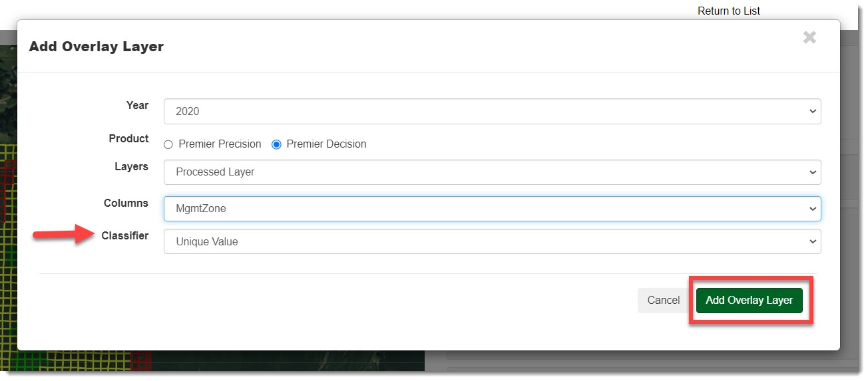
Task: Select the Premier Decision radio button
Action: pyautogui.click(x=276, y=144)
